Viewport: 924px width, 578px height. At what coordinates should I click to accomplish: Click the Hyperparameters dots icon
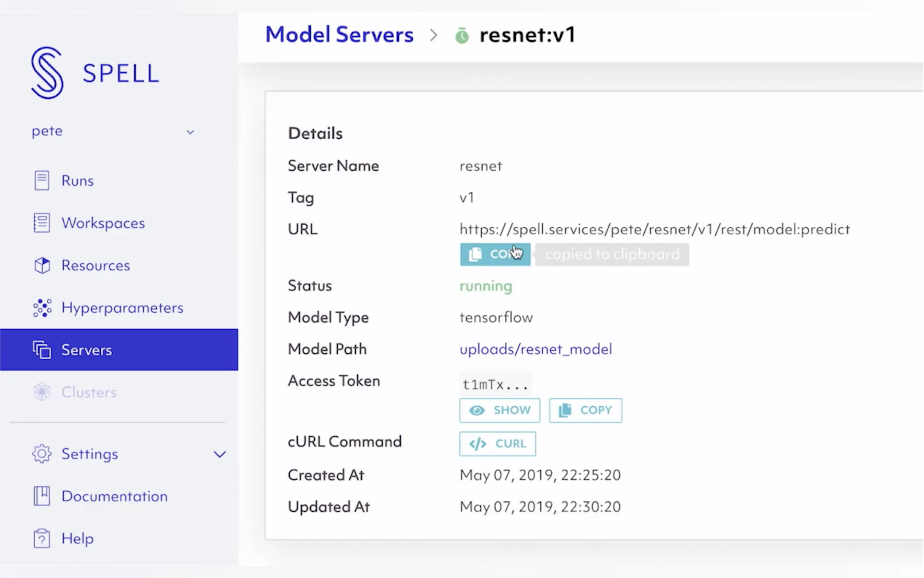tap(41, 308)
